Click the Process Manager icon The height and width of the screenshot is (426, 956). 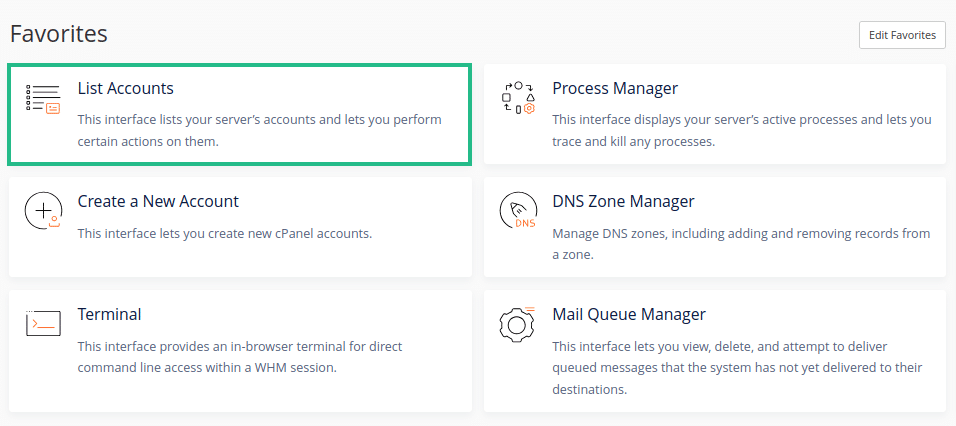(x=518, y=98)
